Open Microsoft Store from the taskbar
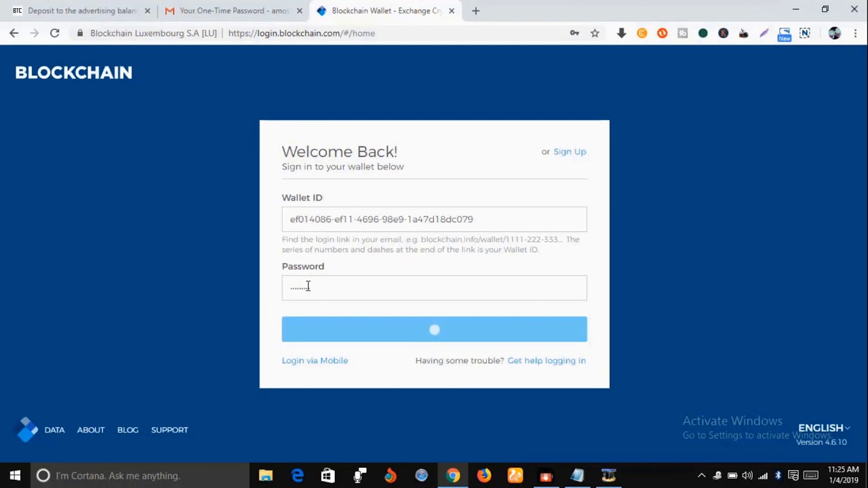 (328, 476)
